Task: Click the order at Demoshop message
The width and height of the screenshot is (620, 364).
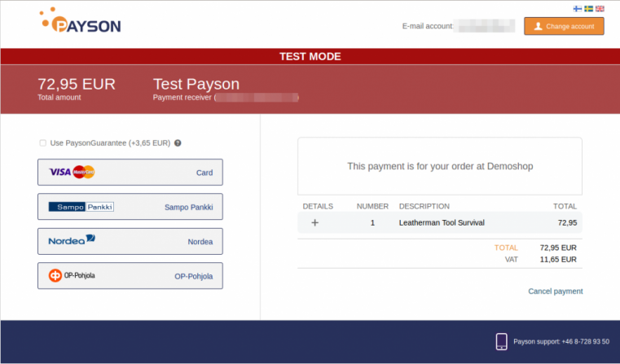Action: (x=440, y=166)
